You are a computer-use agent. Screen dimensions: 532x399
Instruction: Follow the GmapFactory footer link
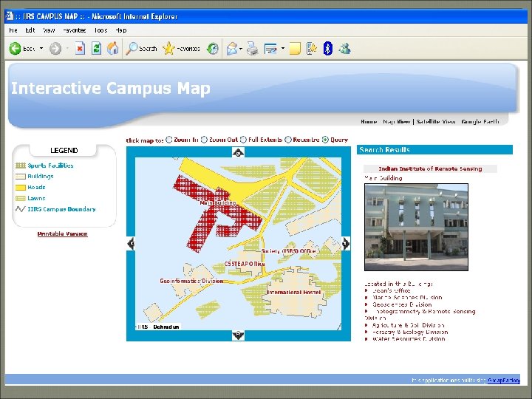coord(504,381)
